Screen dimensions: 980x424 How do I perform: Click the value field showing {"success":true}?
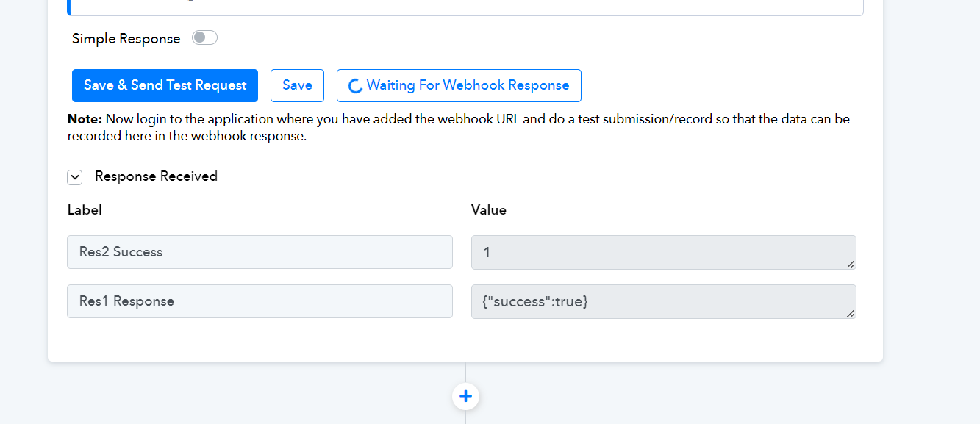[x=663, y=301]
